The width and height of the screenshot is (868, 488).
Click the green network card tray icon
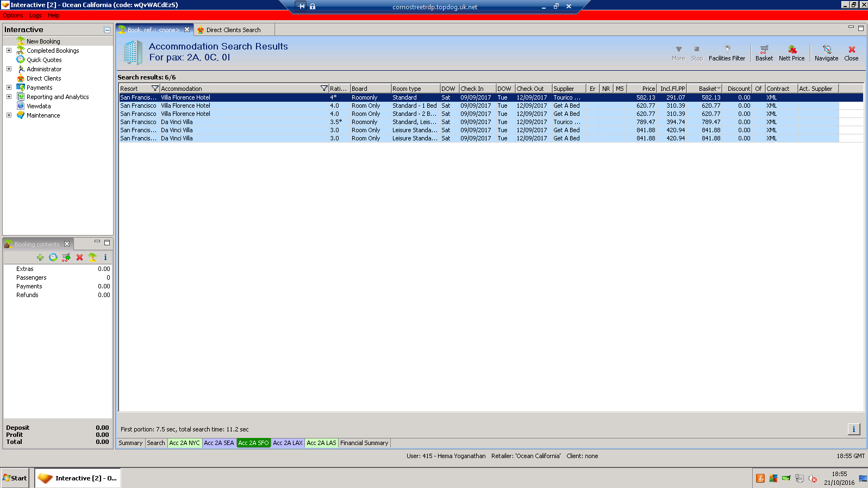(786, 478)
